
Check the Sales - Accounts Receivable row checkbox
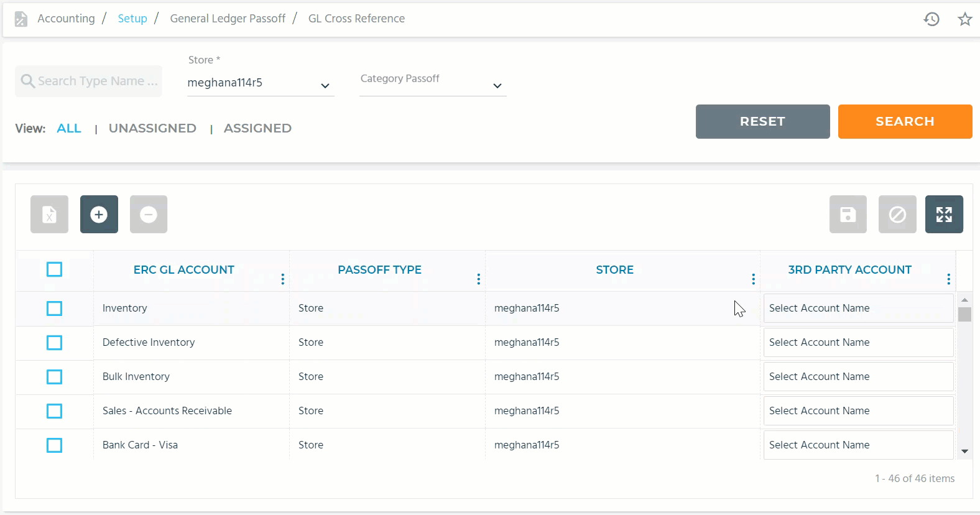(x=55, y=411)
